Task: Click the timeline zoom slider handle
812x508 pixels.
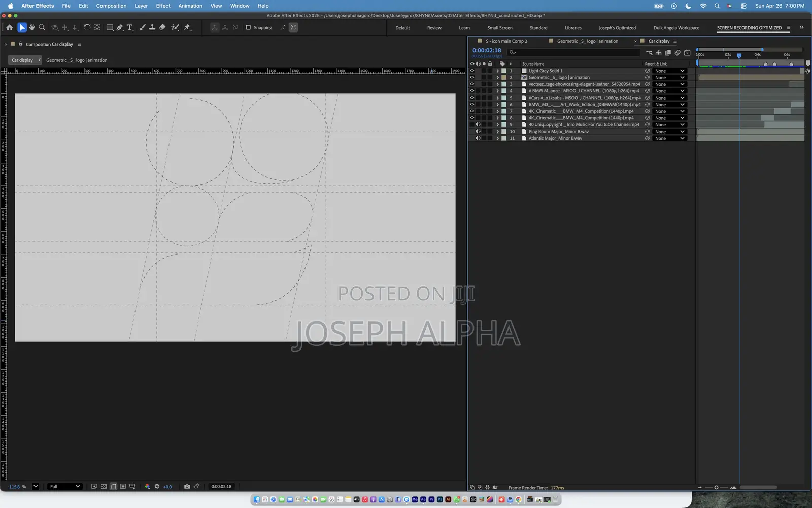Action: pos(716,487)
